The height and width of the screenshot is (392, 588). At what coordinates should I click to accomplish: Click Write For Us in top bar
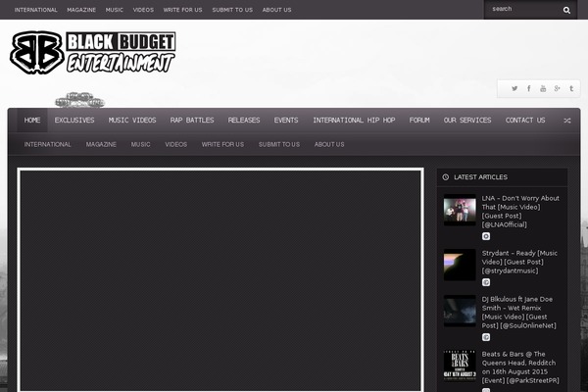(x=182, y=10)
